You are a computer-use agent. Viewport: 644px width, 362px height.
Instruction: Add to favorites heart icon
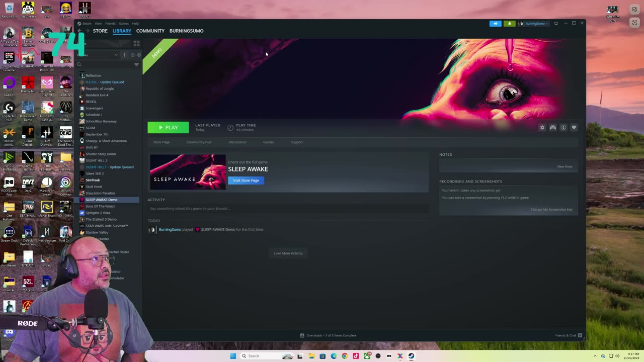click(574, 128)
